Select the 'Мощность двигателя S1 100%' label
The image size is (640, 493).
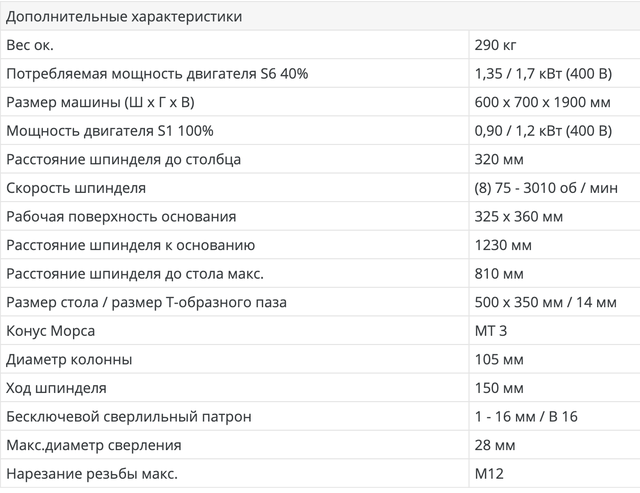109,131
